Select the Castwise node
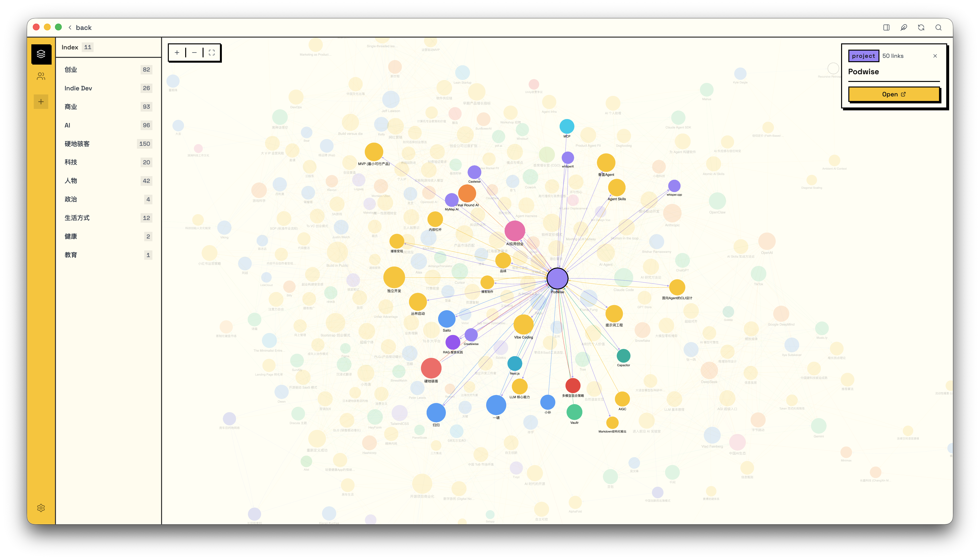This screenshot has width=980, height=560. (x=474, y=172)
